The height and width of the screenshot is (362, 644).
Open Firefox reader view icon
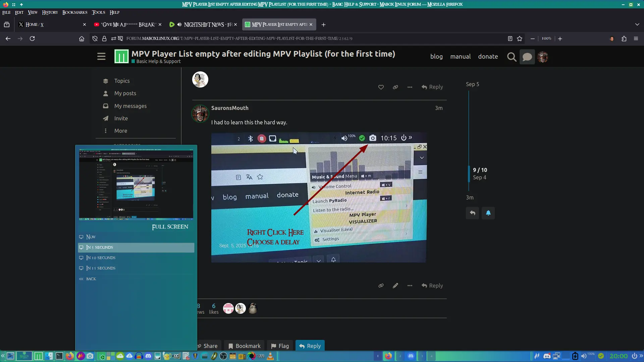click(510, 39)
